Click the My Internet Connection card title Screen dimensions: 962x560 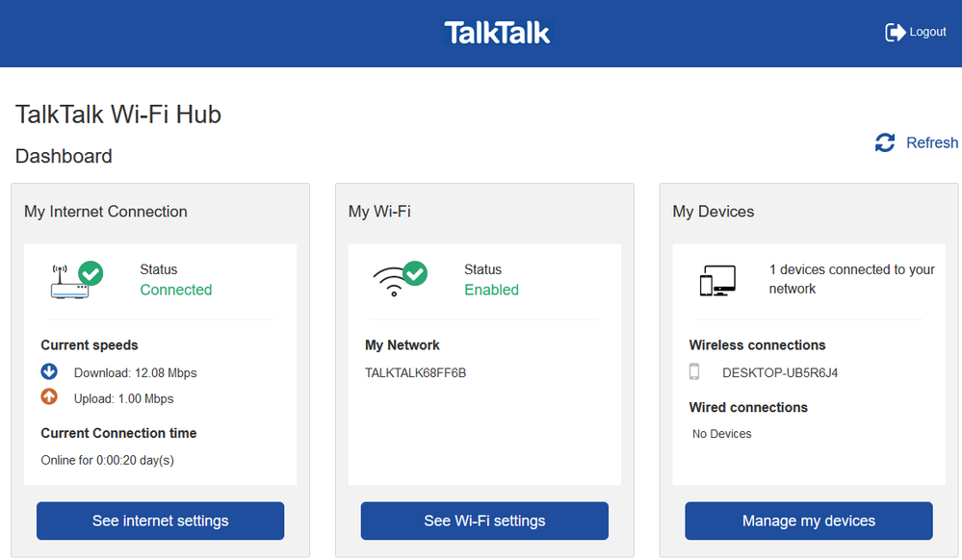(x=106, y=212)
